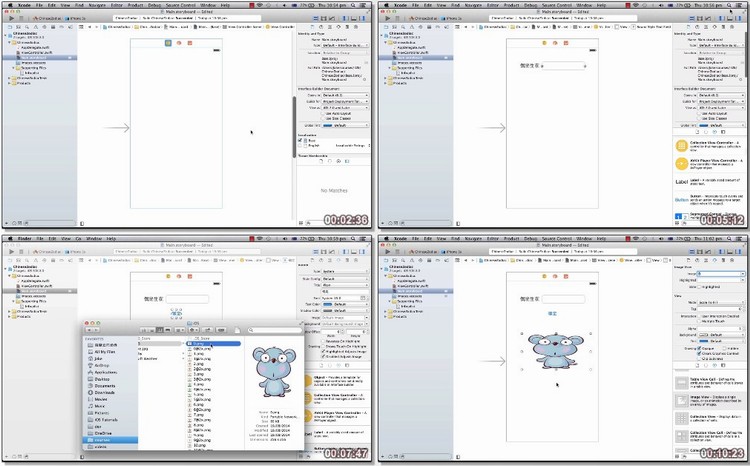The height and width of the screenshot is (466, 750).
Task: Open AirDrop in Finder sidebar, 00:07:47 frame
Action: (x=101, y=365)
